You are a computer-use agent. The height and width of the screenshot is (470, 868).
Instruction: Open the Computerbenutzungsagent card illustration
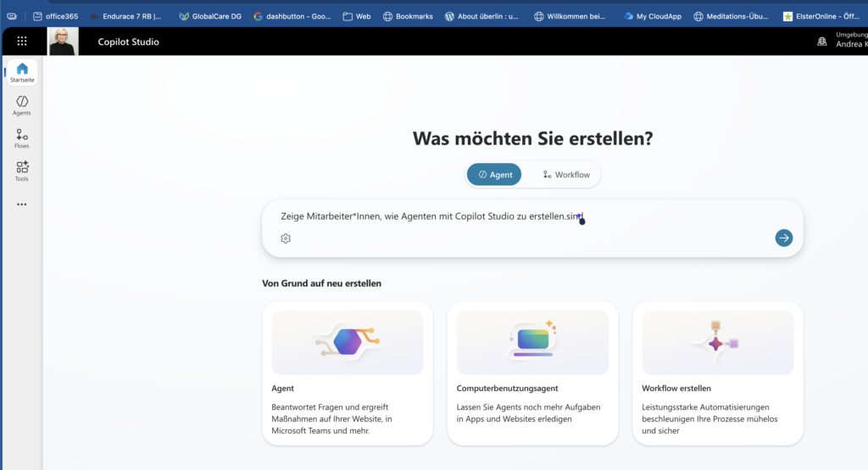532,343
